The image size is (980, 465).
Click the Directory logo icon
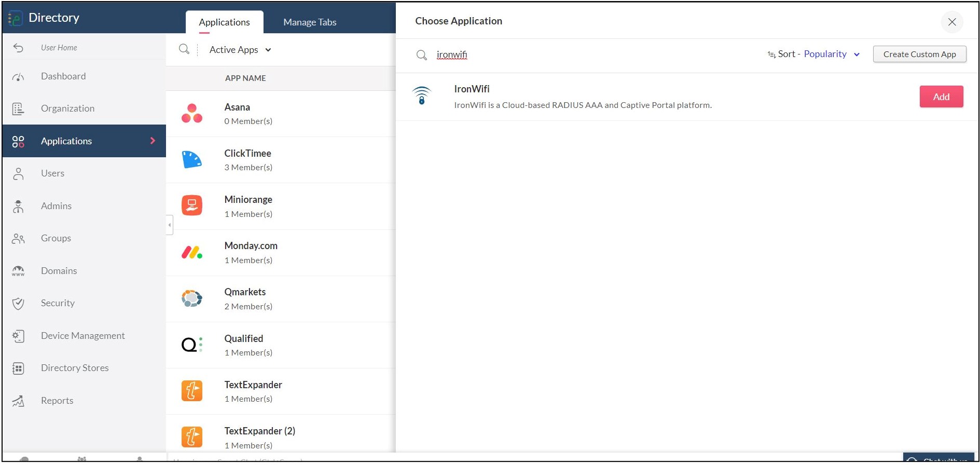click(x=15, y=18)
